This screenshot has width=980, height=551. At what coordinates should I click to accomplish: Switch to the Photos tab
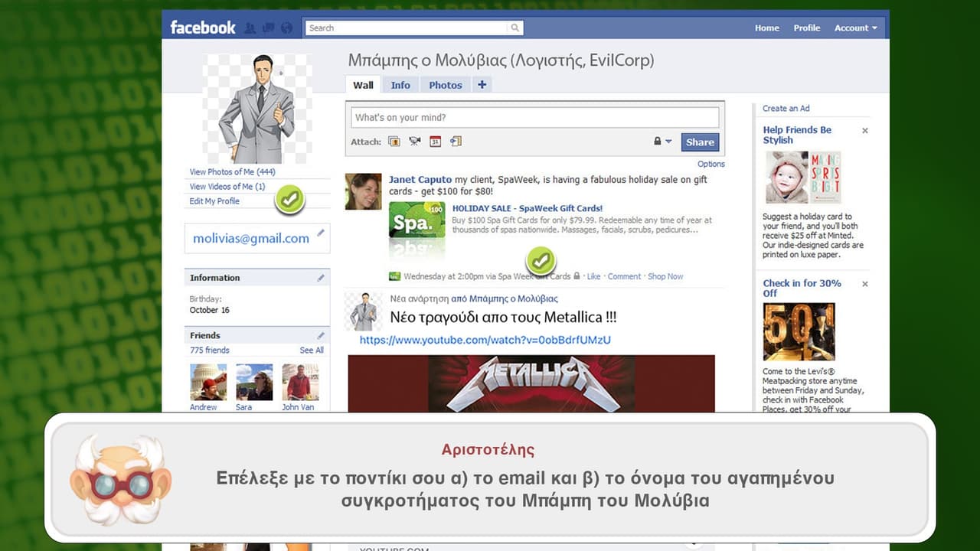point(446,85)
